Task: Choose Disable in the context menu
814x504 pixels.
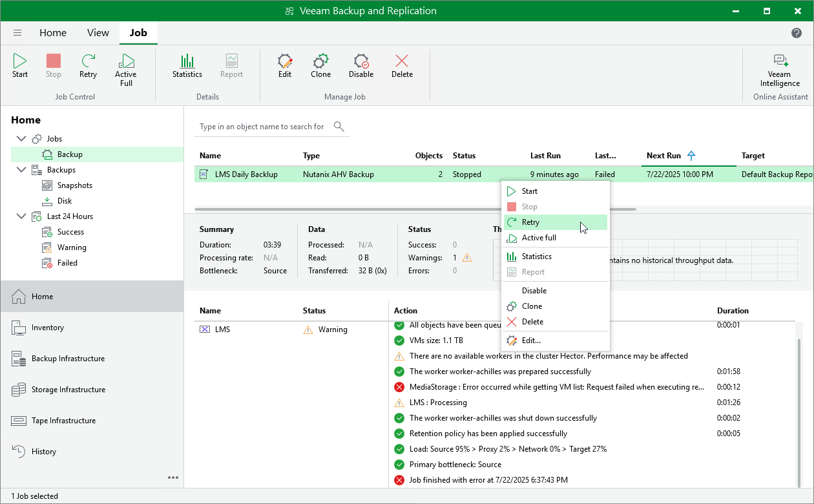Action: (x=556, y=291)
